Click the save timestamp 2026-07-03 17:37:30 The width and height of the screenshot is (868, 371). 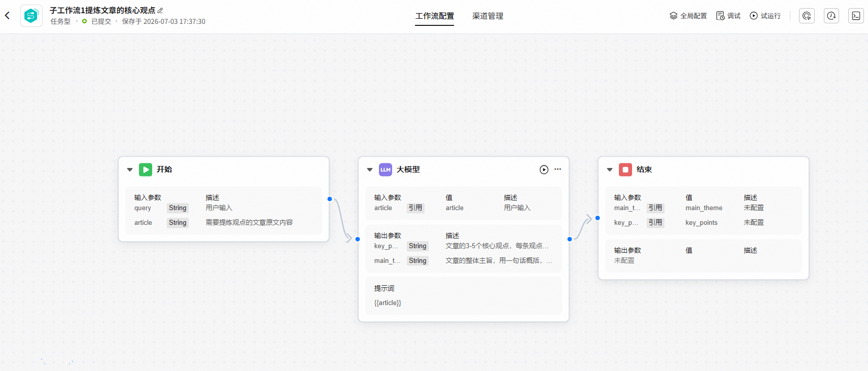point(175,21)
